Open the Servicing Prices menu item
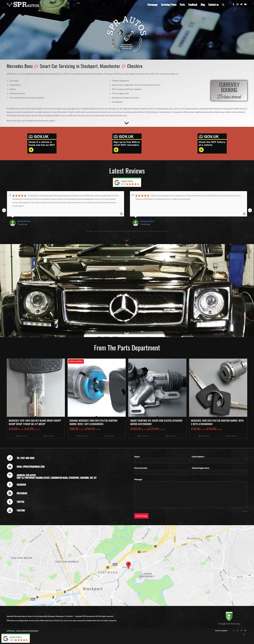Image resolution: width=254 pixels, height=644 pixels. pyautogui.click(x=169, y=5)
